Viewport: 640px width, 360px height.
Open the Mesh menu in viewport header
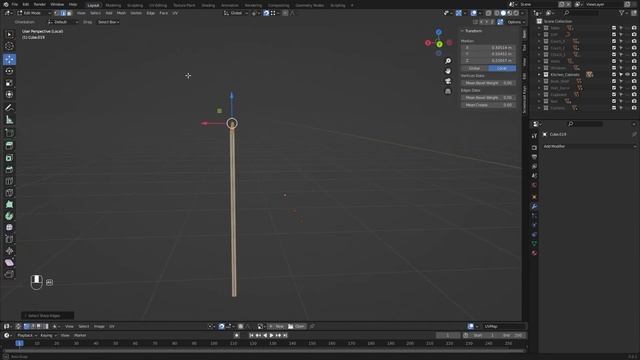[x=121, y=13]
